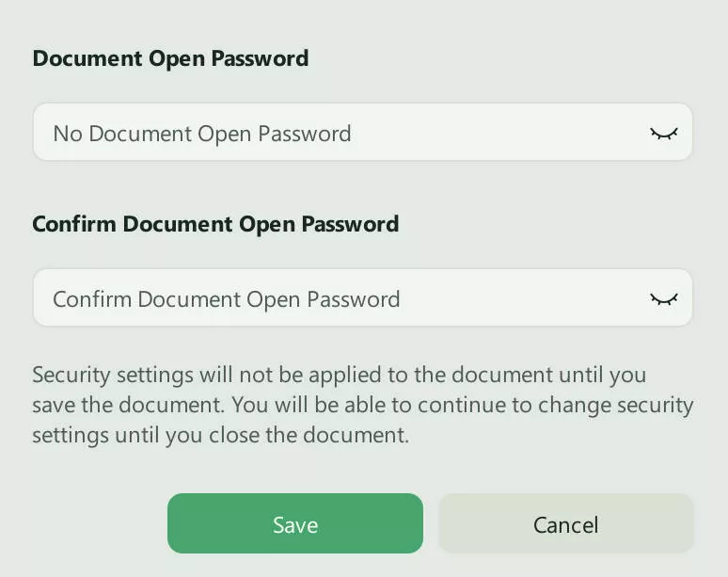
Task: Save the document security settings
Action: 295,524
